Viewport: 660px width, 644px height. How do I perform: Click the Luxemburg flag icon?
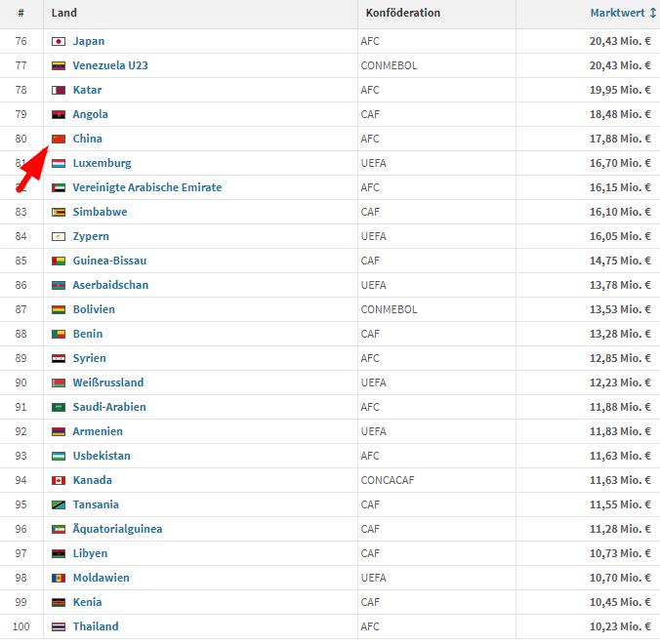tap(58, 163)
